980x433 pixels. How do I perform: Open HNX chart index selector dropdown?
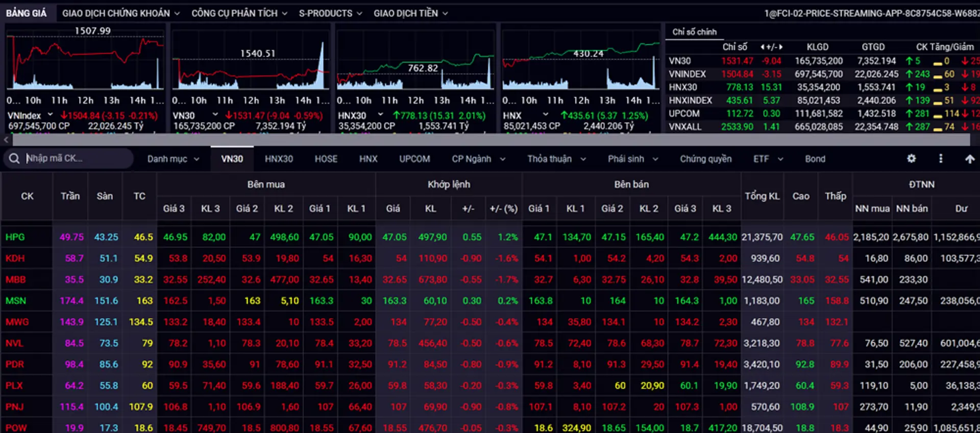[546, 115]
